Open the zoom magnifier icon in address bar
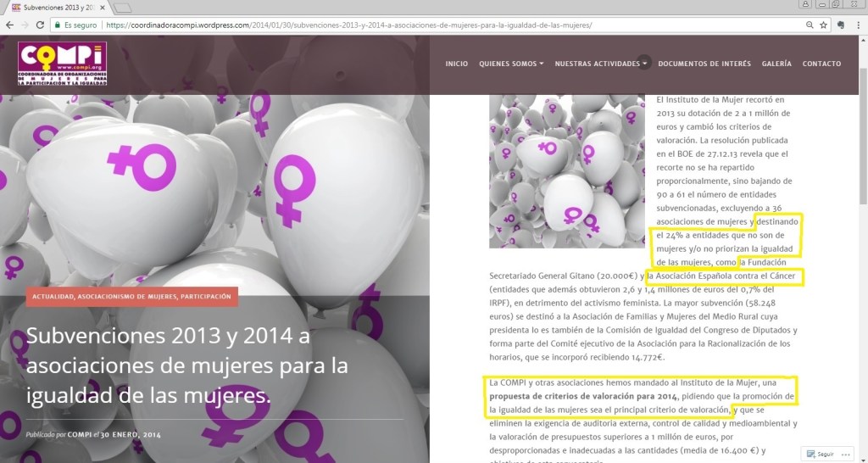Viewport: 868px width, 463px height. point(810,25)
